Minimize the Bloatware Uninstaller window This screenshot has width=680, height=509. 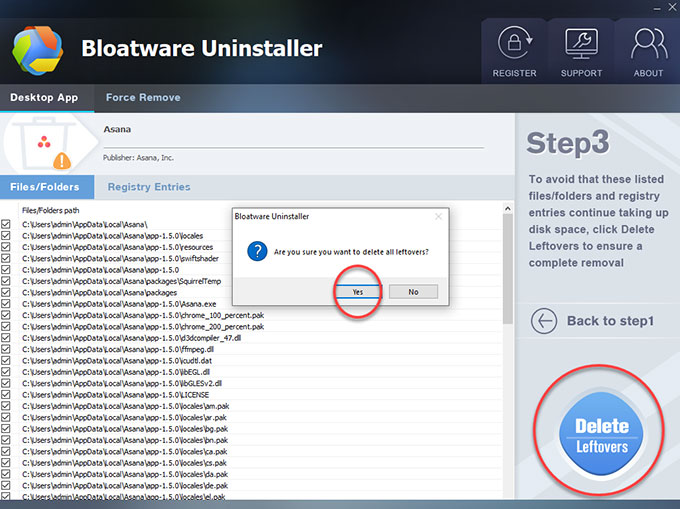(x=657, y=8)
